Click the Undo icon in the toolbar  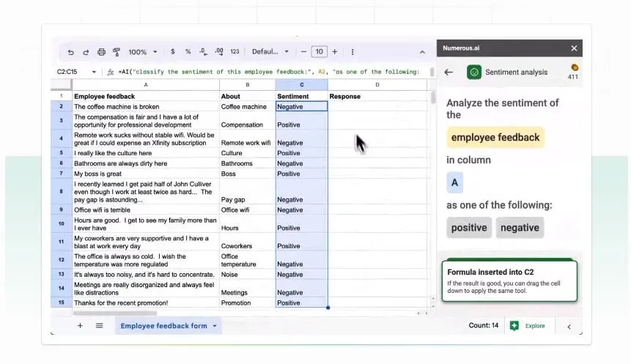(x=71, y=52)
